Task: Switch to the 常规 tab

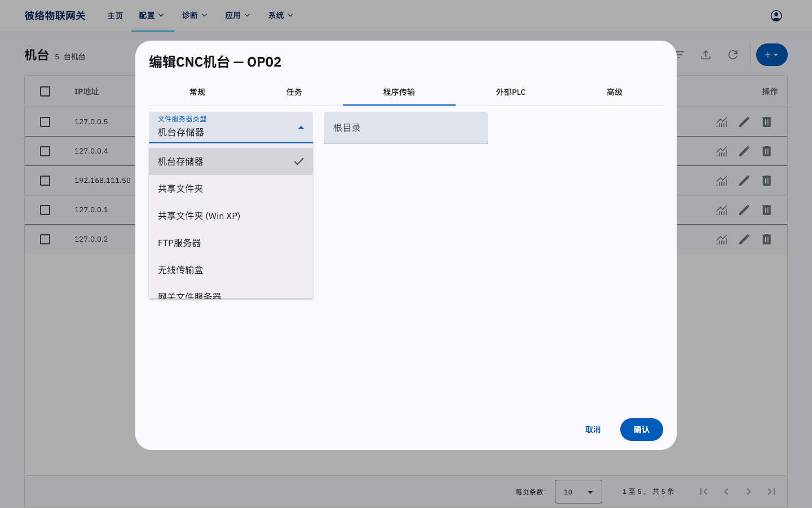Action: point(197,92)
